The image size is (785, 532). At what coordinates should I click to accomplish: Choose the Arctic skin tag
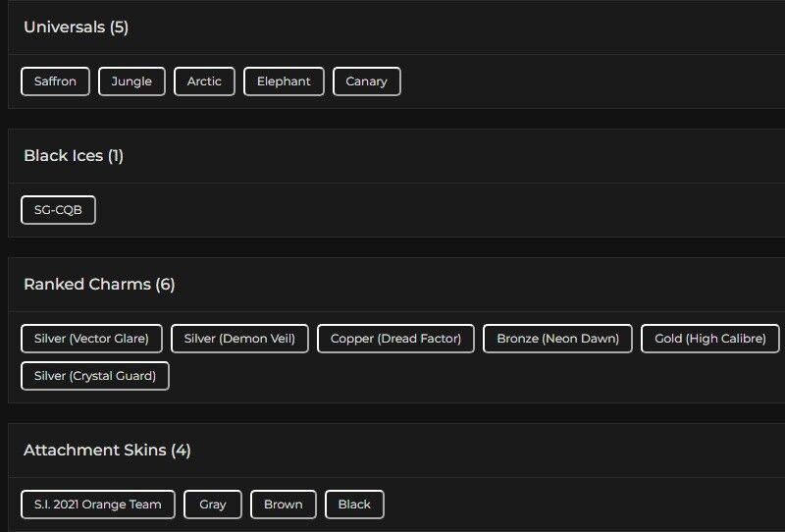(x=204, y=81)
